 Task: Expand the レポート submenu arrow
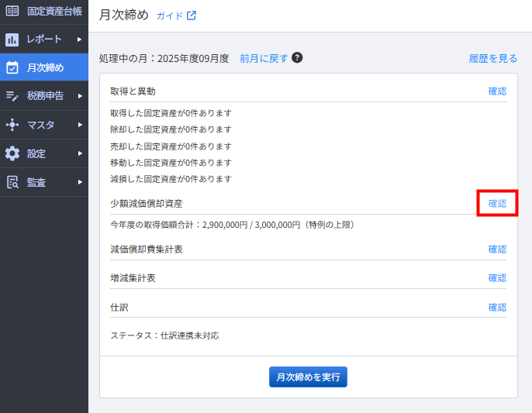[x=79, y=40]
